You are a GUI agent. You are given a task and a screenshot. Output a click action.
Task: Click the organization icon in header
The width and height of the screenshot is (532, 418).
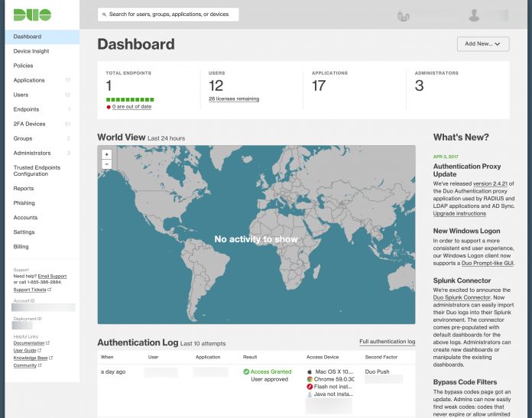(x=404, y=16)
